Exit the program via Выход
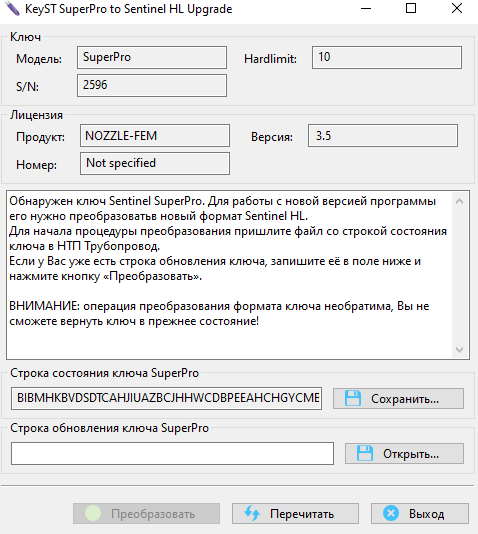The height and width of the screenshot is (534, 478). click(420, 514)
